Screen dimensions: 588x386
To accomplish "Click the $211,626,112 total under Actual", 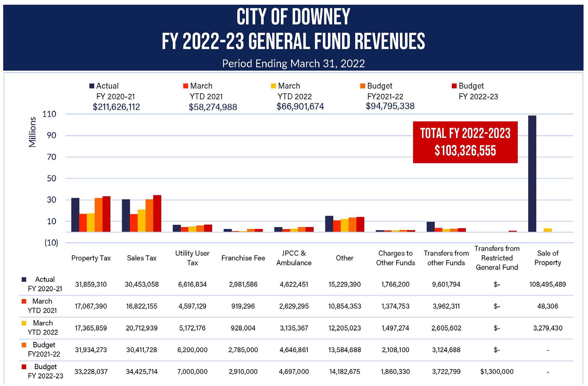I will [x=116, y=107].
